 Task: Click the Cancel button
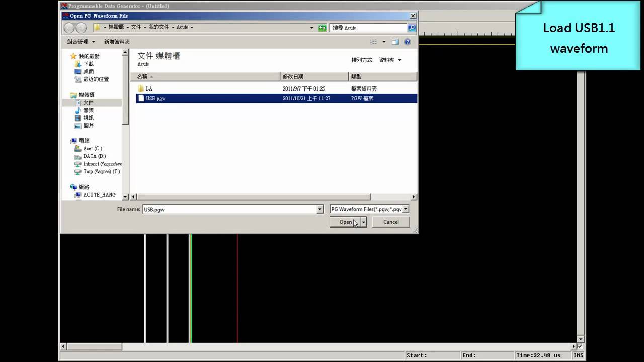coord(391,222)
